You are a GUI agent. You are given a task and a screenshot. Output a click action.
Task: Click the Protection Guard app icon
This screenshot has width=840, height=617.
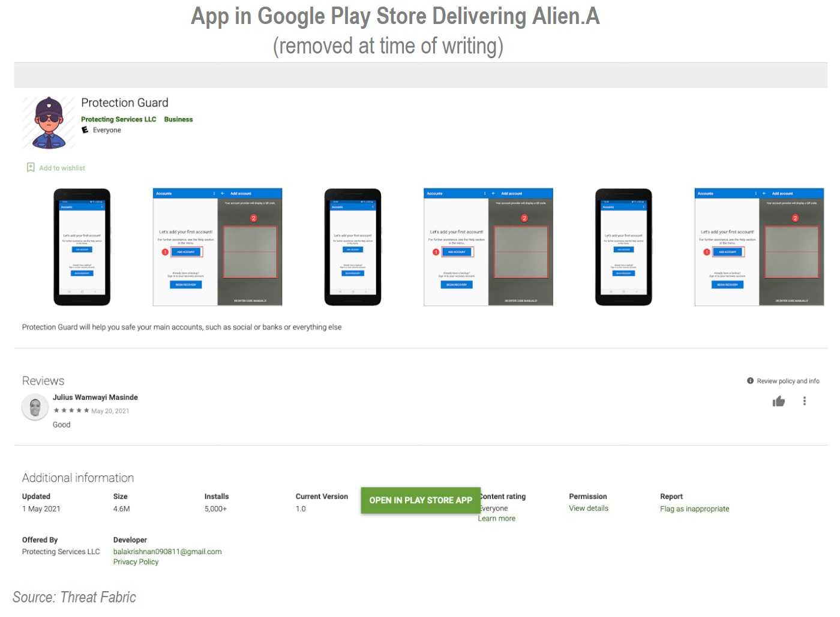coord(49,123)
